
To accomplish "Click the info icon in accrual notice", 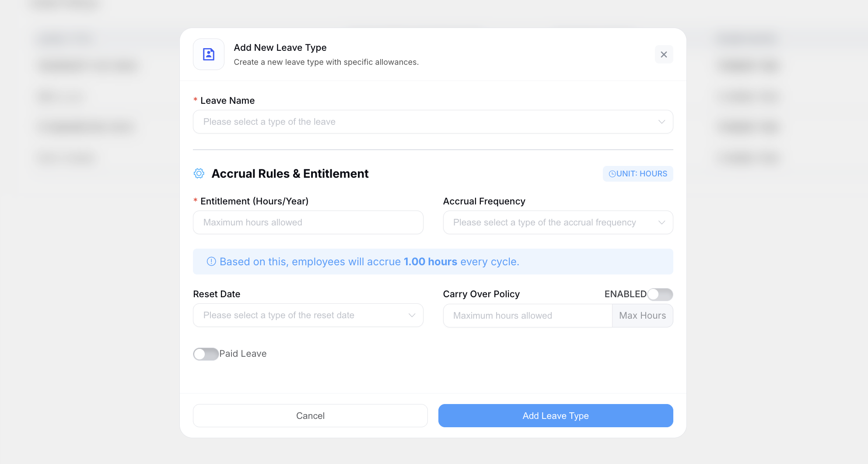I will point(211,262).
